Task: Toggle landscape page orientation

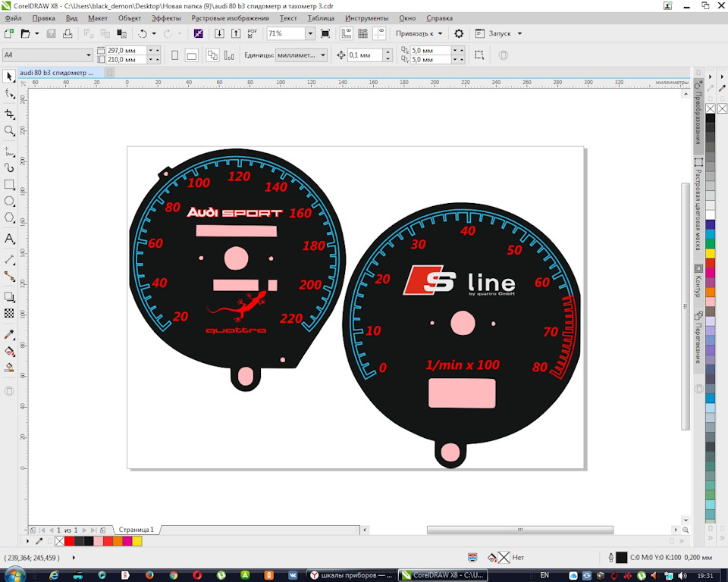Action: tap(191, 55)
